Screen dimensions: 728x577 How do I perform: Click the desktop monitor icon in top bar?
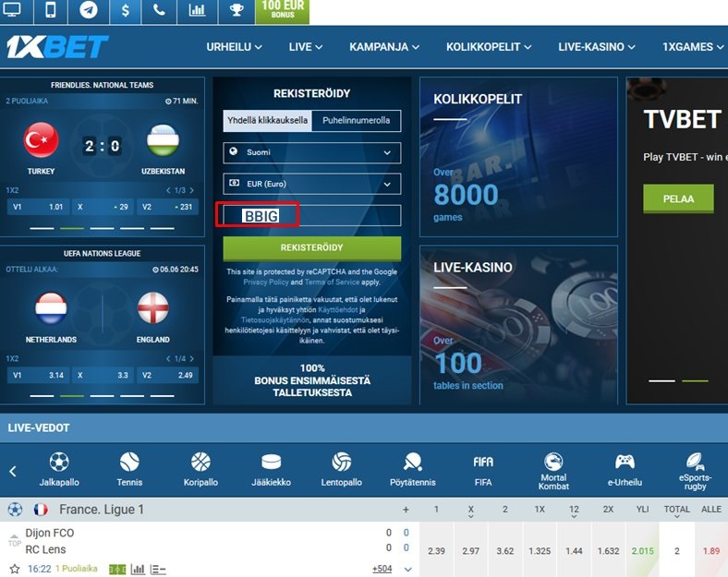[12, 10]
